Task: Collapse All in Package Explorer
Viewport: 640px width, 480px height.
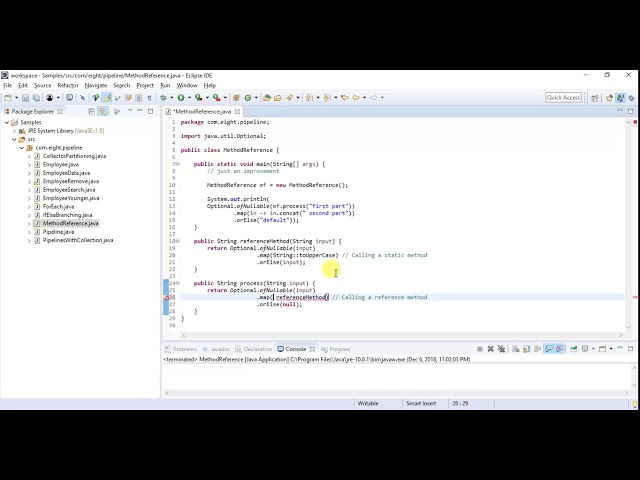Action: tap(91, 111)
